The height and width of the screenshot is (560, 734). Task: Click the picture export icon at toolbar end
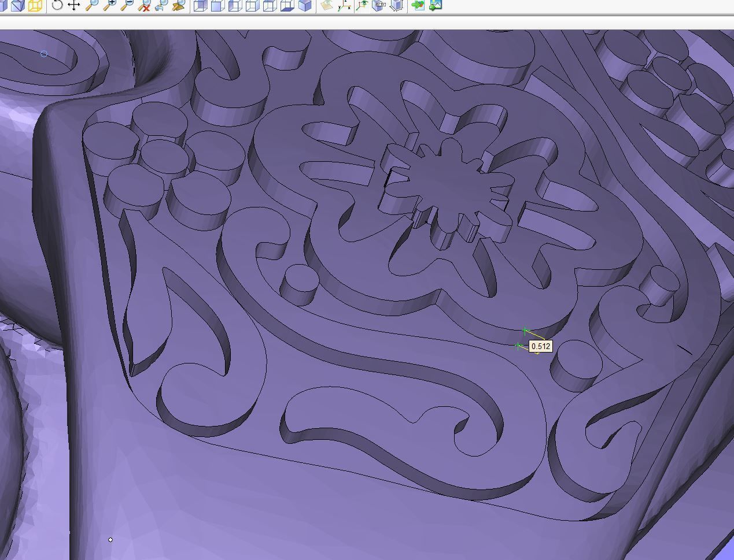pos(436,6)
